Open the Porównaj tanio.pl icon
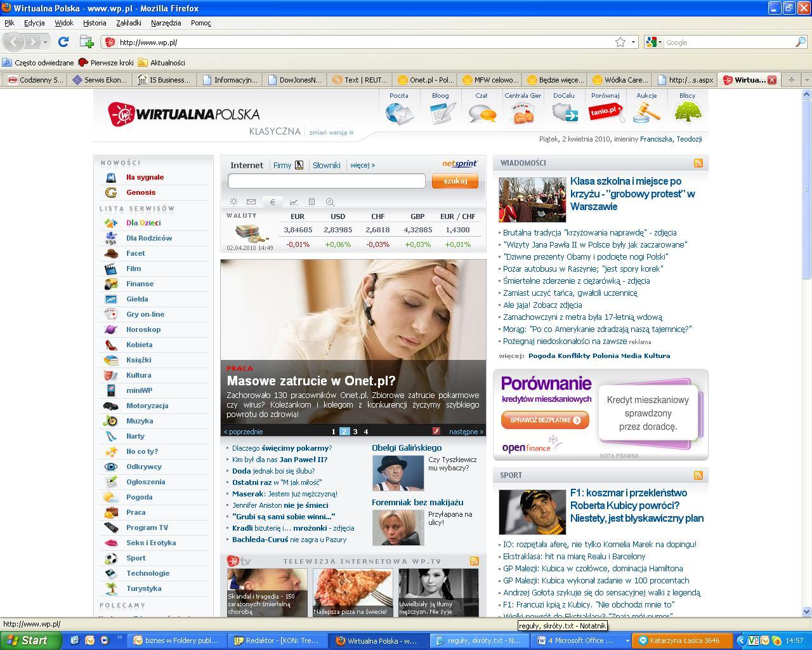Image resolution: width=812 pixels, height=650 pixels. (605, 112)
